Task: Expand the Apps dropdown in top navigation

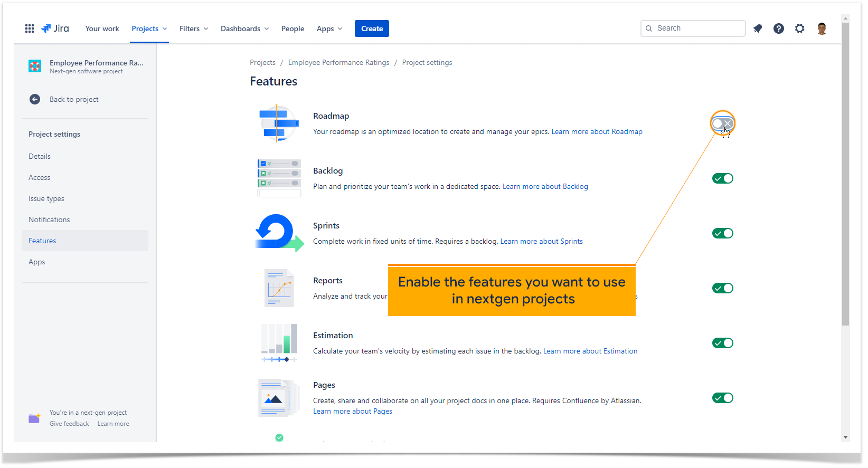Action: [329, 28]
